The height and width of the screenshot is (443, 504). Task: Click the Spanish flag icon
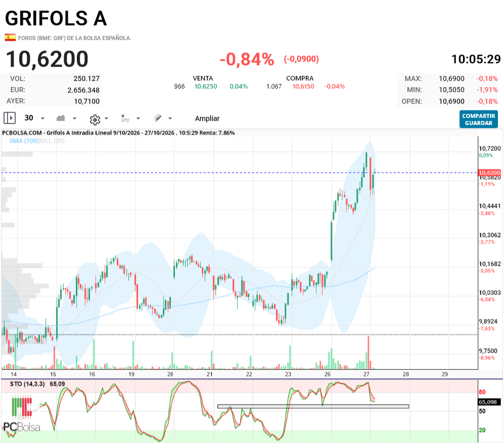pyautogui.click(x=10, y=37)
